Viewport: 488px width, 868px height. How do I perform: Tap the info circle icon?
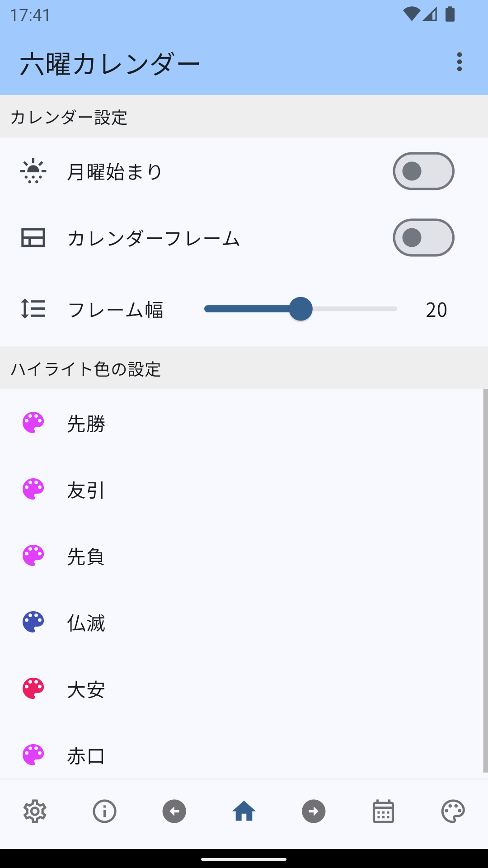click(104, 811)
